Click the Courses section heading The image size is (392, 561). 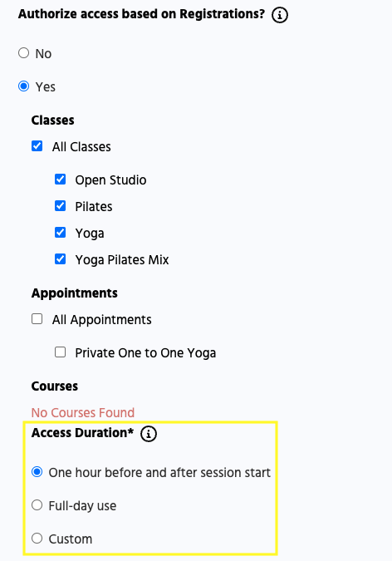coord(55,386)
